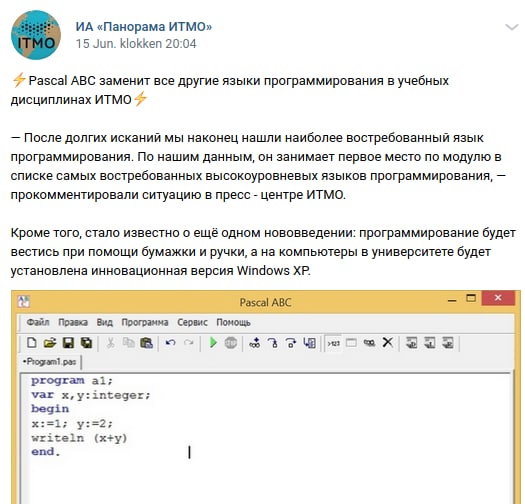
Task: Minimize the Pascal ABC window
Action: pyautogui.click(x=452, y=300)
